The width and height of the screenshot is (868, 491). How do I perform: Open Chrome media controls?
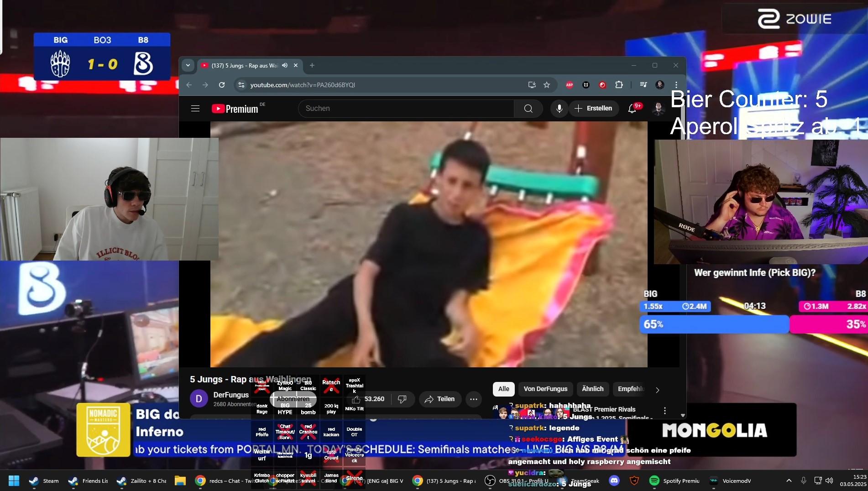(x=643, y=85)
